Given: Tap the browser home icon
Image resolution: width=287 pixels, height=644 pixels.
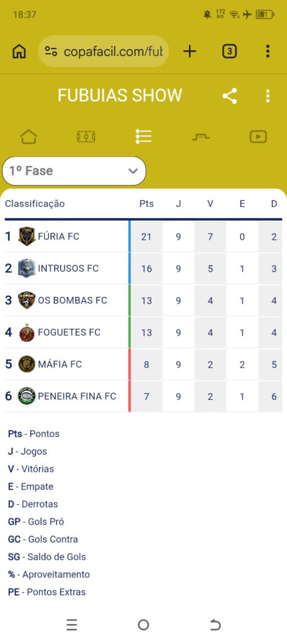Looking at the screenshot, I should coord(19,52).
